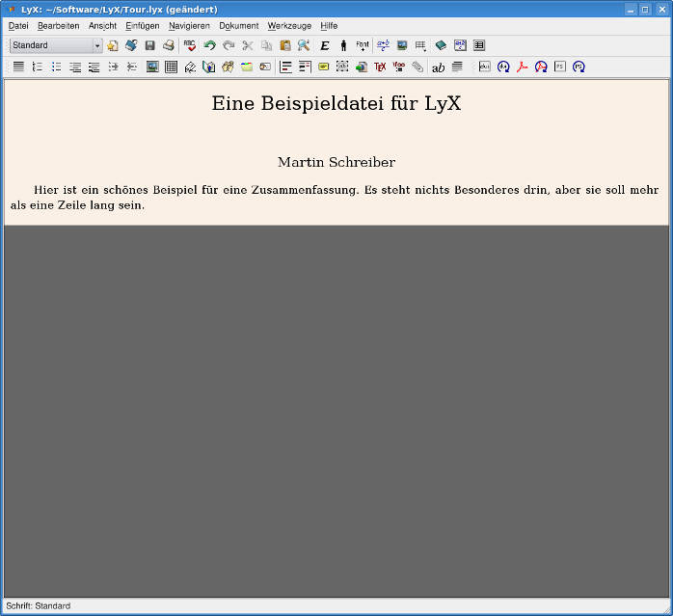673x616 pixels.
Task: Open paragraph settings icon
Action: 457,67
